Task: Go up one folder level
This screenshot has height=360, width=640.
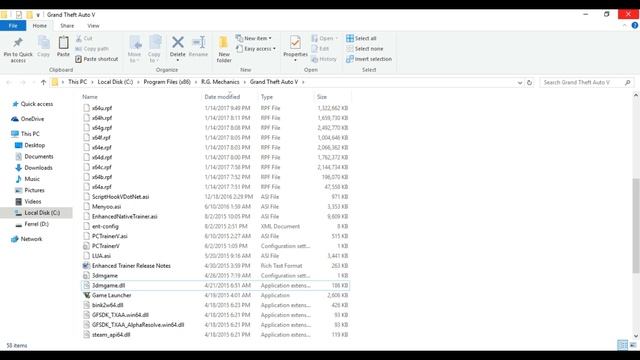Action: [x=43, y=82]
